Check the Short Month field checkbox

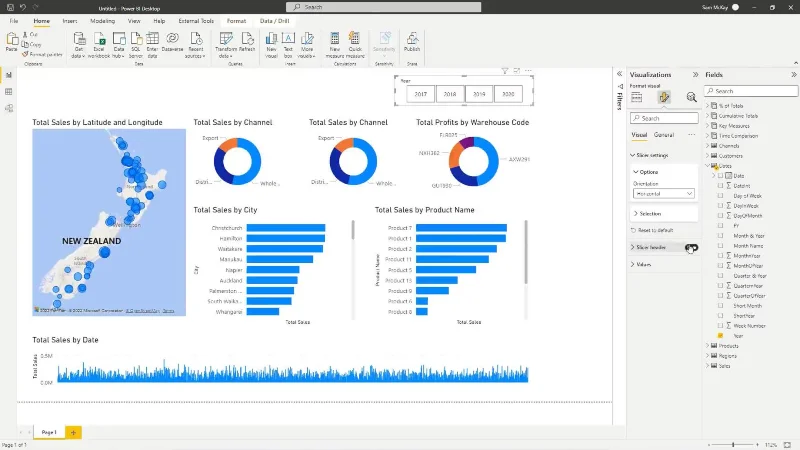(x=720, y=306)
